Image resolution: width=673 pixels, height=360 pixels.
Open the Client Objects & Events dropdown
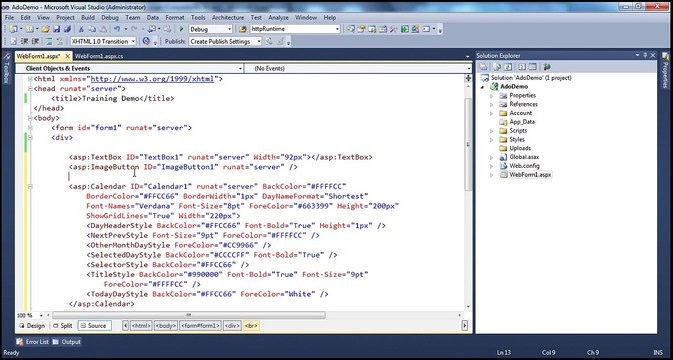tap(130, 68)
